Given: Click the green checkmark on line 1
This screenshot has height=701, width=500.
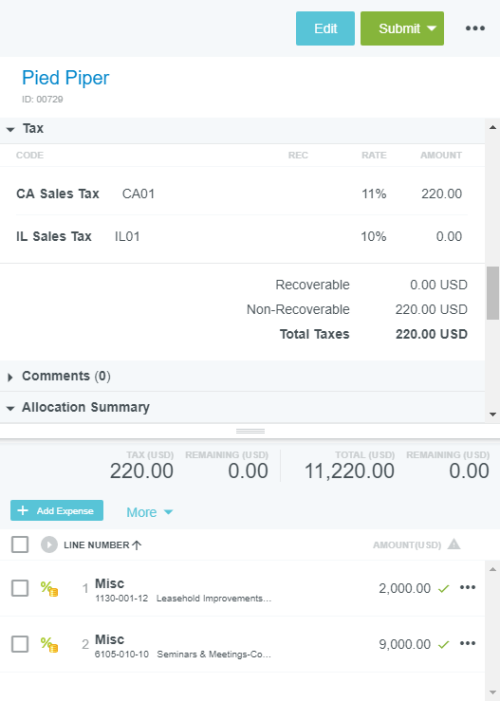Looking at the screenshot, I should point(444,588).
